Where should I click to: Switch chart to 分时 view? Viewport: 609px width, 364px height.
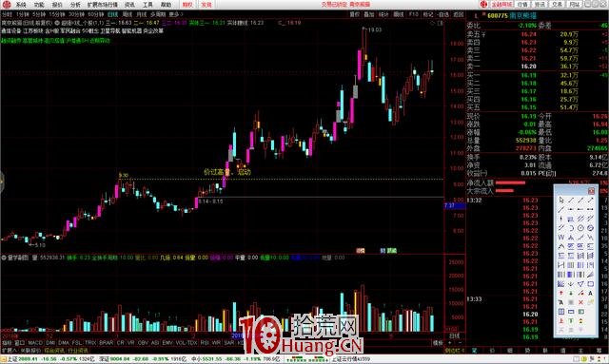point(7,14)
